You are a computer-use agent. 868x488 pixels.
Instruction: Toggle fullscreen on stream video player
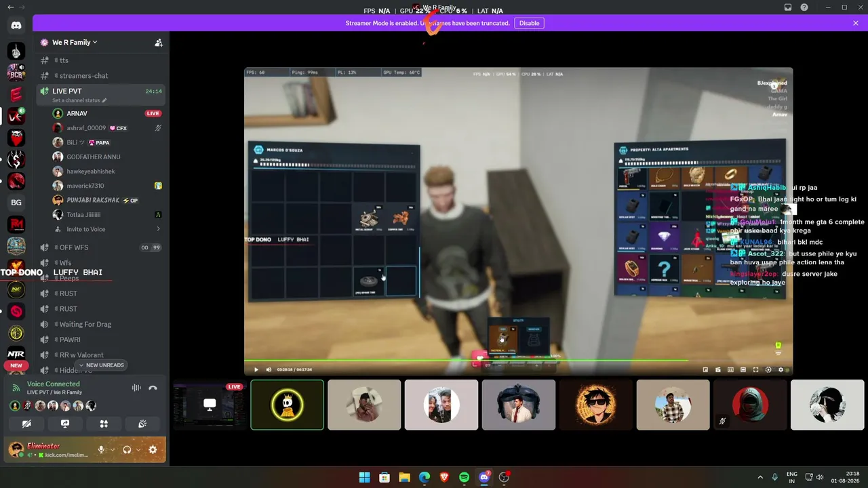[755, 369]
